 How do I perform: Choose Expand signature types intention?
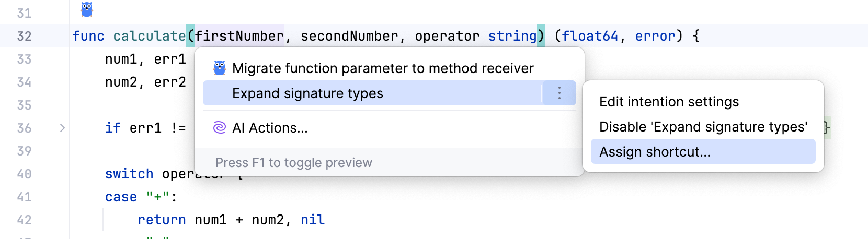click(x=307, y=93)
